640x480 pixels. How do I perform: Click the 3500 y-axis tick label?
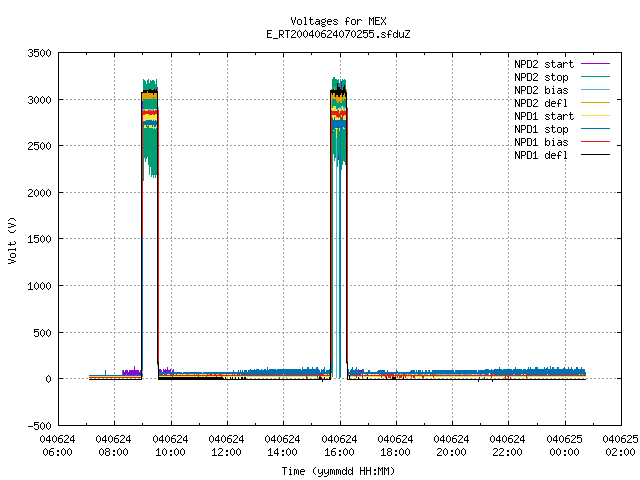pyautogui.click(x=39, y=53)
